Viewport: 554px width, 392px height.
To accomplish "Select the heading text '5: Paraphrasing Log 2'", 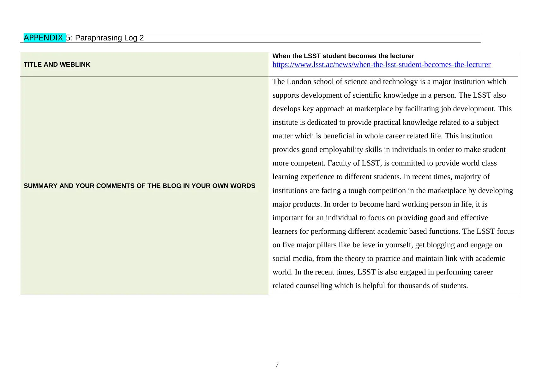I will (x=105, y=38).
